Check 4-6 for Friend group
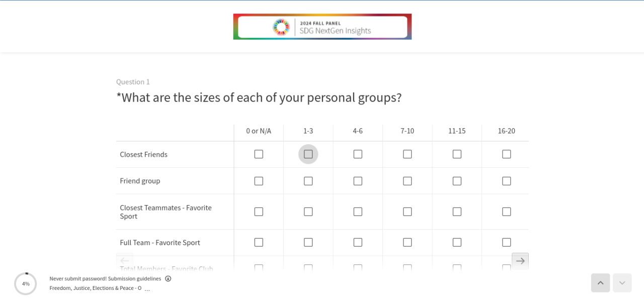 pyautogui.click(x=358, y=181)
